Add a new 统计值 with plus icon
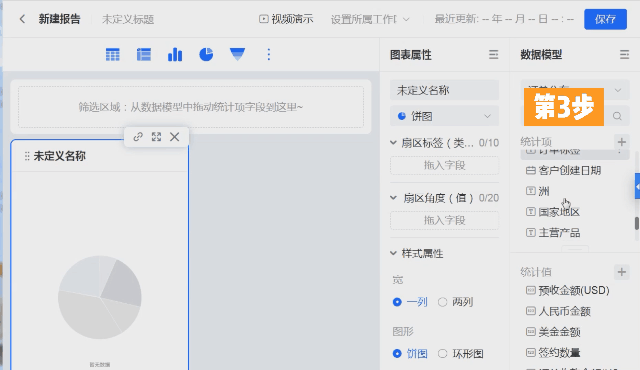 pos(622,272)
